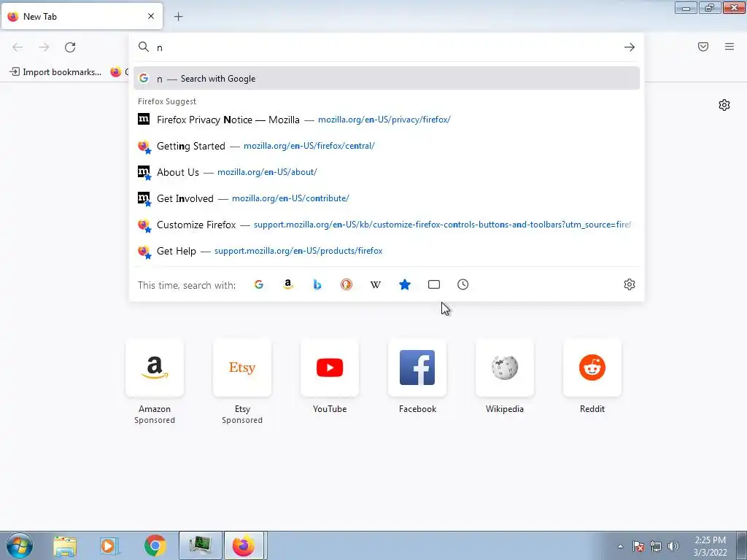
Task: Open Windows Explorer from taskbar
Action: (x=65, y=545)
